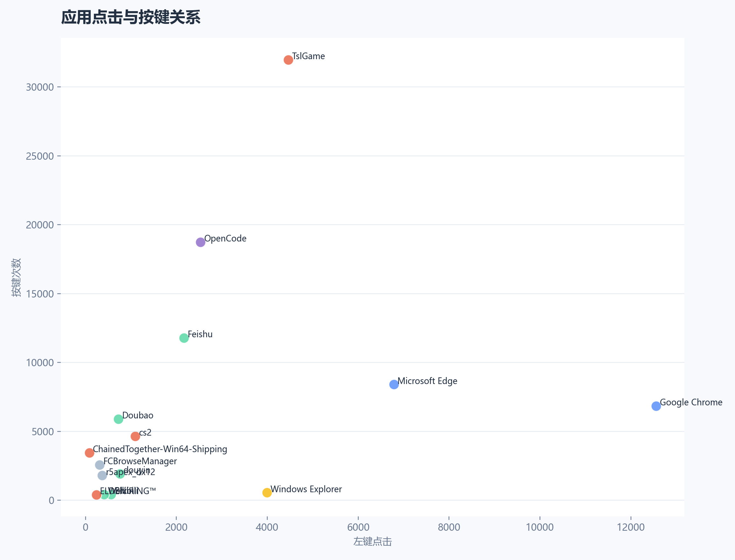The image size is (735, 560).
Task: Click the y-axis label 按键次数
Action: [x=16, y=277]
